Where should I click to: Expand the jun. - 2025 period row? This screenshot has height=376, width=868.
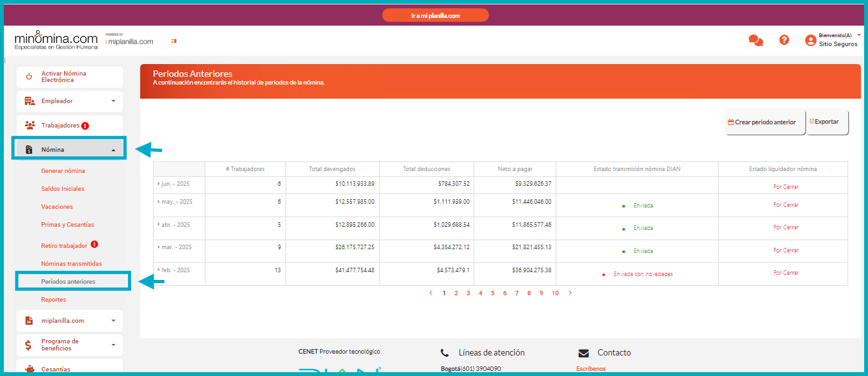pyautogui.click(x=159, y=184)
